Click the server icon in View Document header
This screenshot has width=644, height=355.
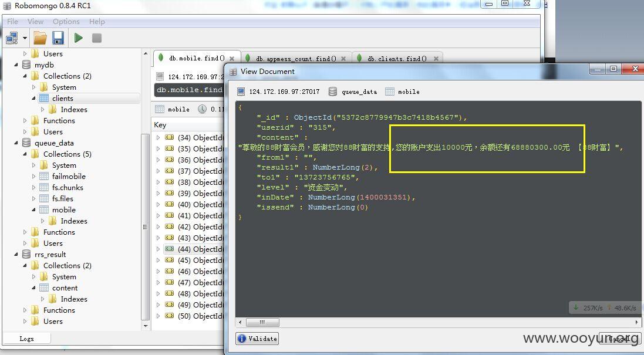click(241, 92)
